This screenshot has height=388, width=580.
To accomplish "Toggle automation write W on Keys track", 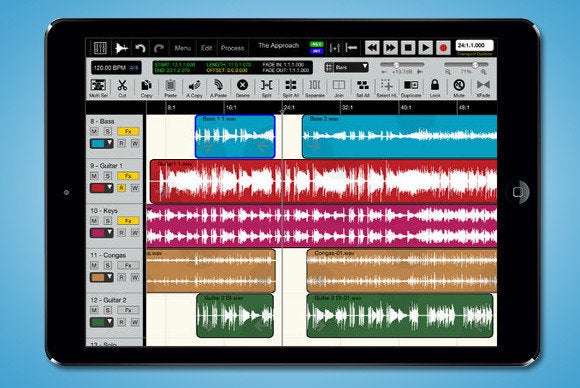I will 135,233.
